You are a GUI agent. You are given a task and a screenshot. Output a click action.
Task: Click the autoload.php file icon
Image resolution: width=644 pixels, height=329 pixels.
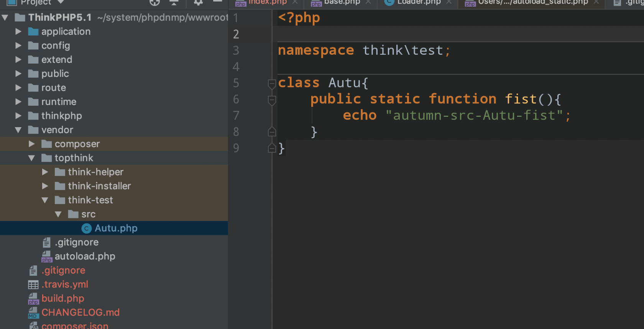point(46,257)
